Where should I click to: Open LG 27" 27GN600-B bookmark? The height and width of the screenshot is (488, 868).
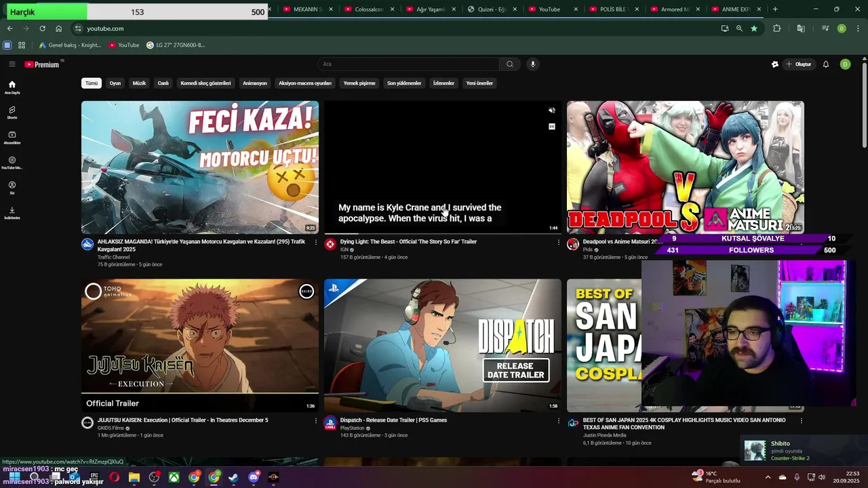coord(176,45)
